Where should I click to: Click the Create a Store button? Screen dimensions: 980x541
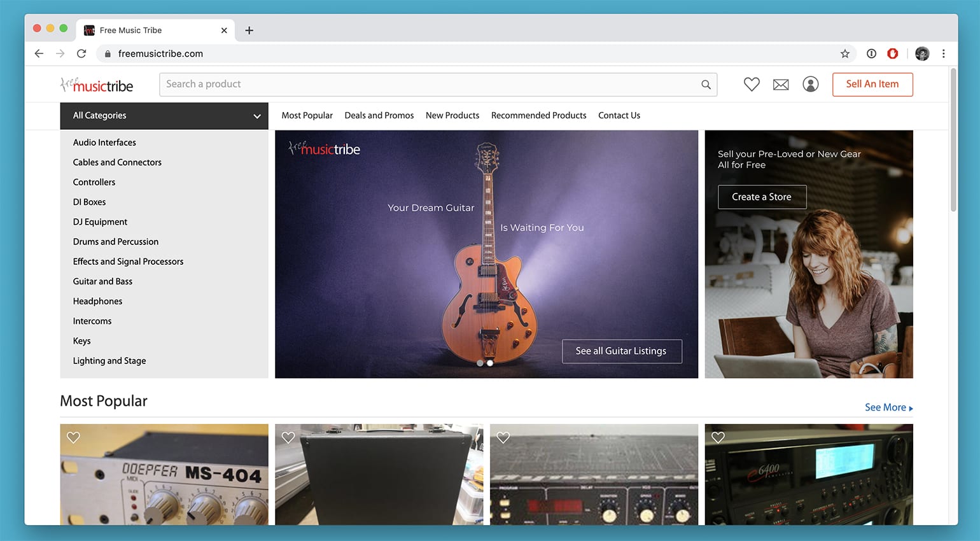coord(762,197)
